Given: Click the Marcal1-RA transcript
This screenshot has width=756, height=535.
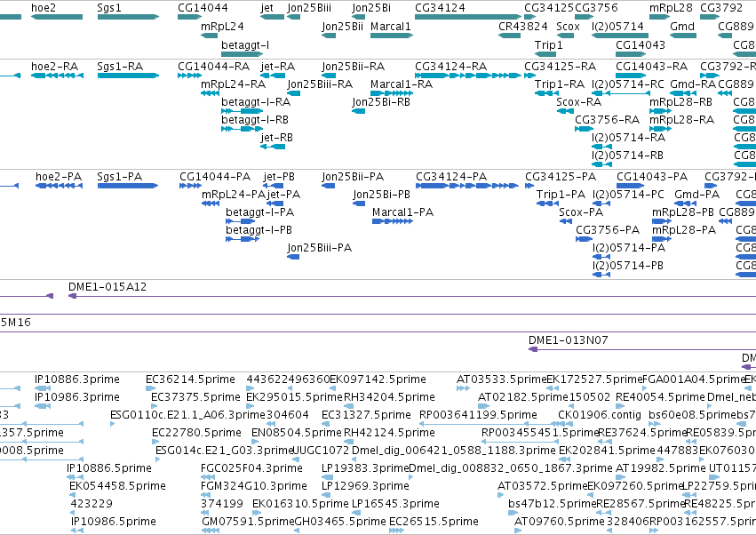Looking at the screenshot, I should pos(392,93).
